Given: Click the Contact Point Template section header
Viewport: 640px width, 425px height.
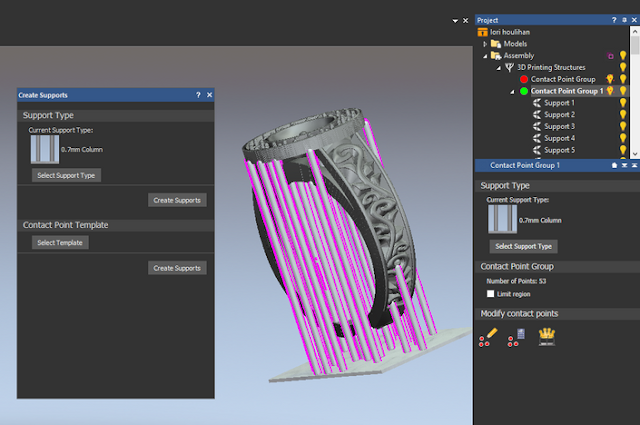Looking at the screenshot, I should click(x=116, y=225).
